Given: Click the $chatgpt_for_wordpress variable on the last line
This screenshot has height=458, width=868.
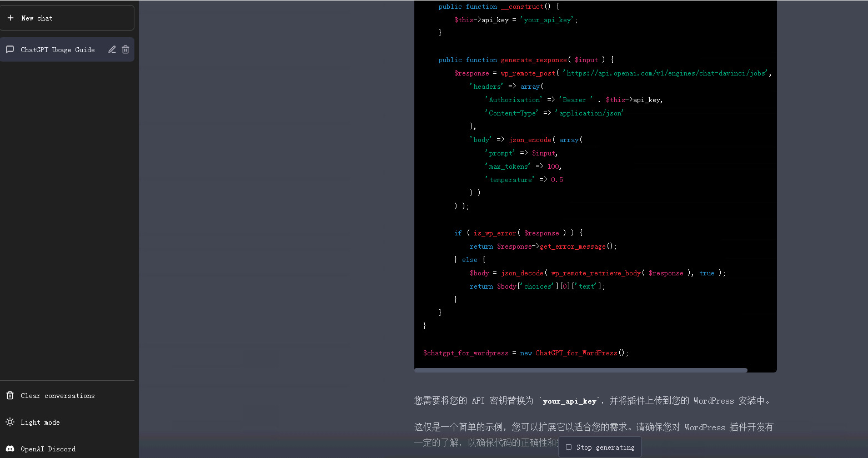Looking at the screenshot, I should [466, 353].
